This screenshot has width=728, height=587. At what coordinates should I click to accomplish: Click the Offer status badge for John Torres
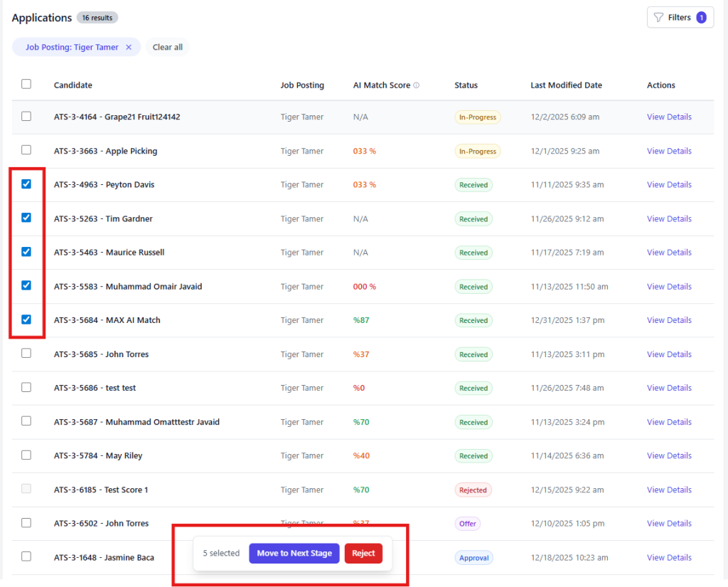point(467,524)
